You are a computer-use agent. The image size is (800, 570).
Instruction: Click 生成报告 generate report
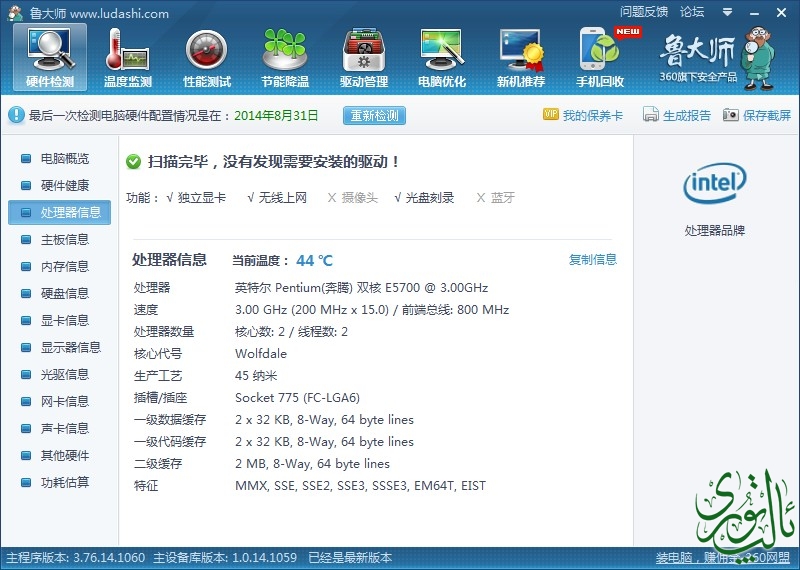pos(677,115)
